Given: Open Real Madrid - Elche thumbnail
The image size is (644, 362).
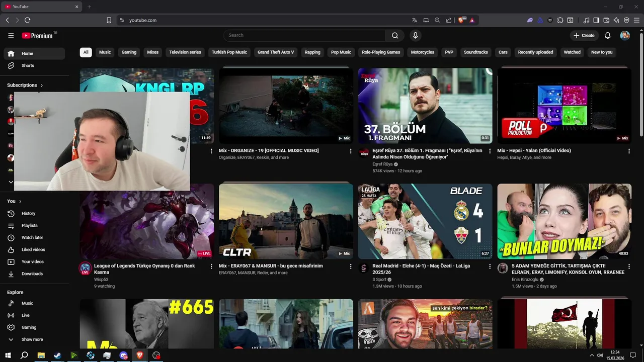Looking at the screenshot, I should [425, 221].
